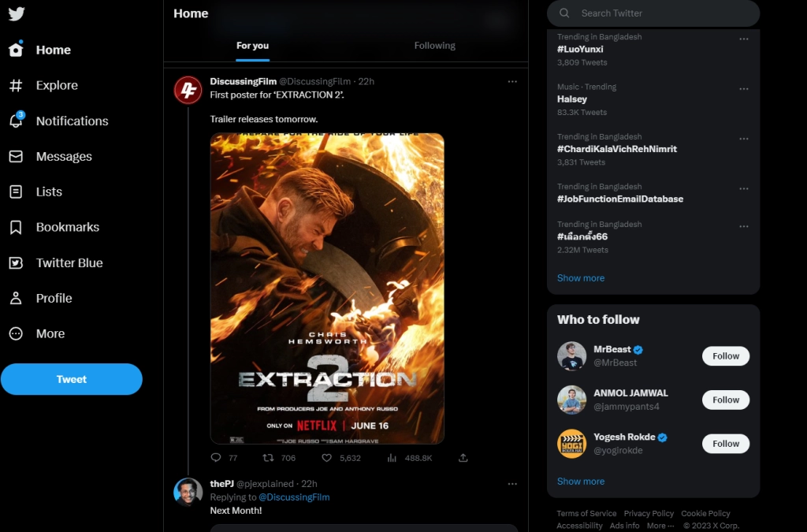Open the #ChardiKalaVichRehNimrit trend

point(616,149)
